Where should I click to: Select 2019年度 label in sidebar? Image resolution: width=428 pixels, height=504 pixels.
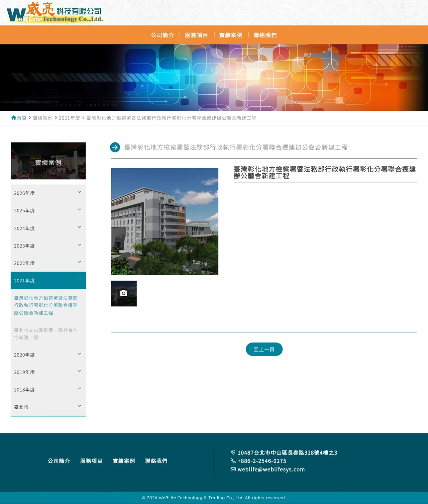click(24, 372)
